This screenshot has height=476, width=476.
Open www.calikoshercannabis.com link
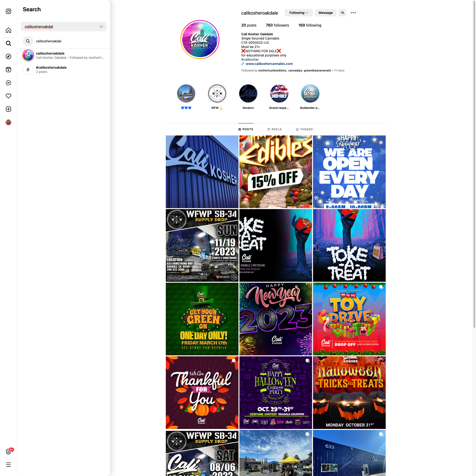tap(269, 64)
